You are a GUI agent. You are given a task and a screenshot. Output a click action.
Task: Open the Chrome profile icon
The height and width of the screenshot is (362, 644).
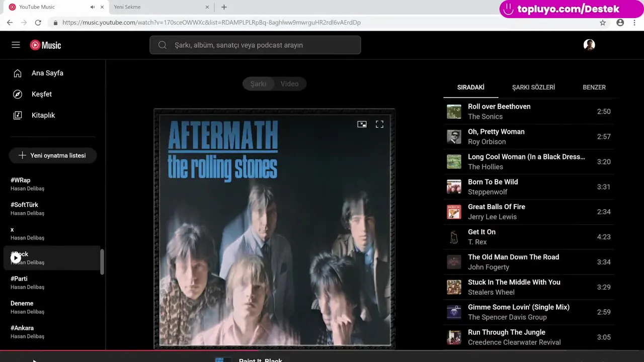[x=620, y=23]
